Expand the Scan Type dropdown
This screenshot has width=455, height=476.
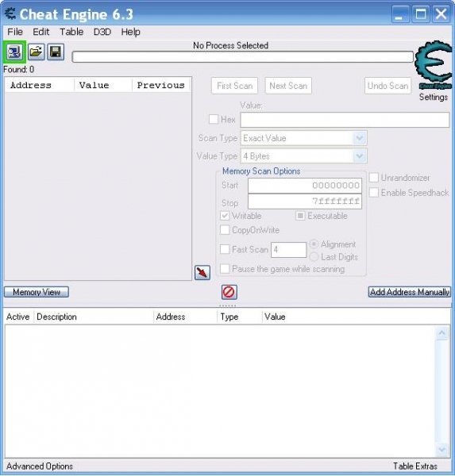(x=360, y=138)
